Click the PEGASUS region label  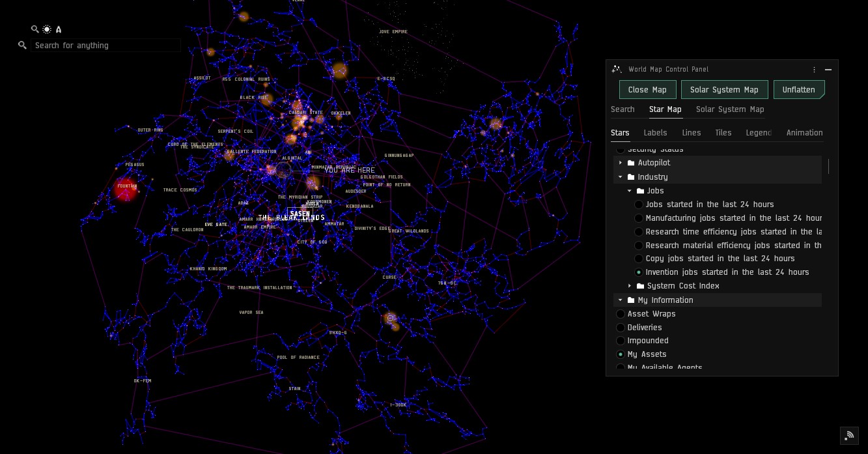(x=135, y=164)
